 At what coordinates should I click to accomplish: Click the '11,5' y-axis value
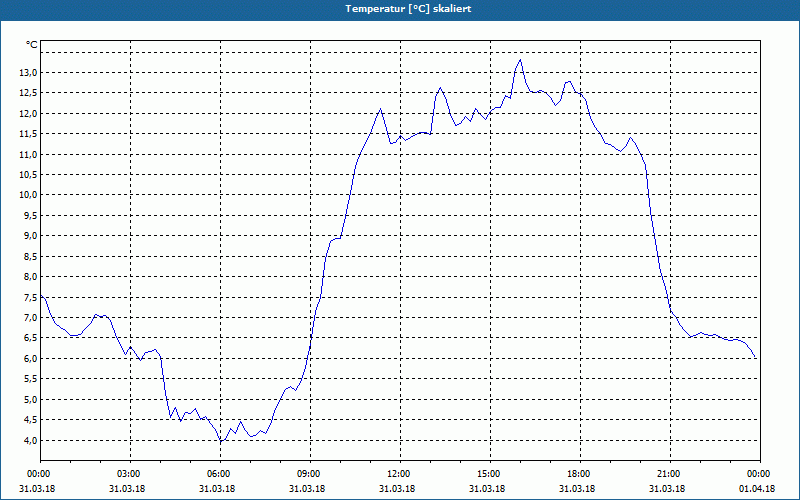28,134
